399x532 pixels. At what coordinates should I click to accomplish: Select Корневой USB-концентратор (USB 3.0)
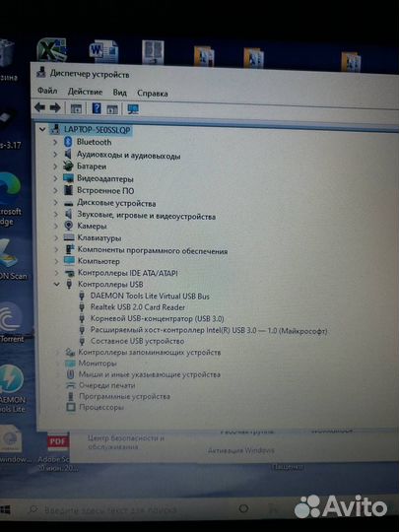(x=157, y=318)
